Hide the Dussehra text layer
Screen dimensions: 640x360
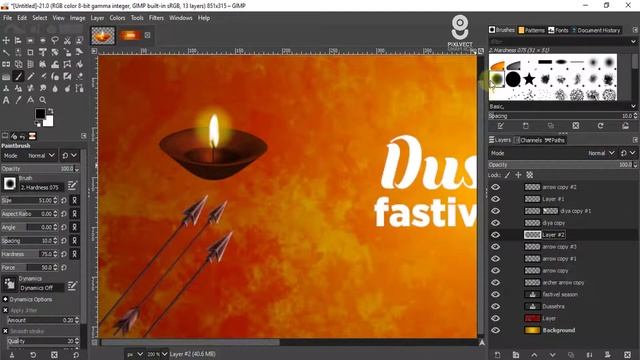coord(496,306)
